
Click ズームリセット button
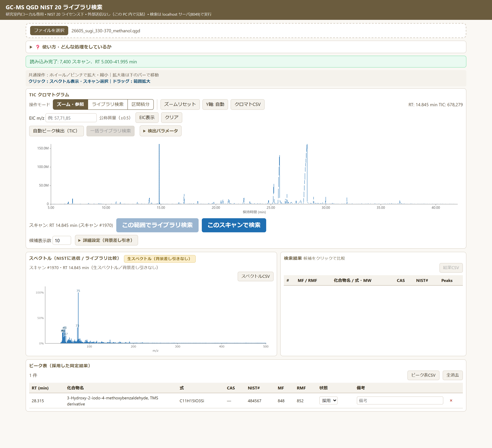[x=180, y=104]
